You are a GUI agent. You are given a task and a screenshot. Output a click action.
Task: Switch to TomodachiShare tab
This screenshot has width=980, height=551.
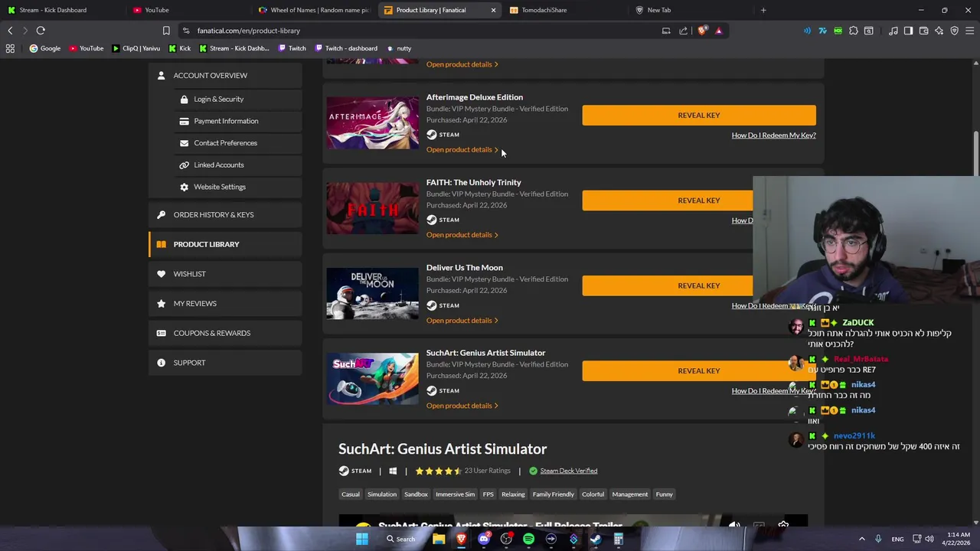pos(565,10)
